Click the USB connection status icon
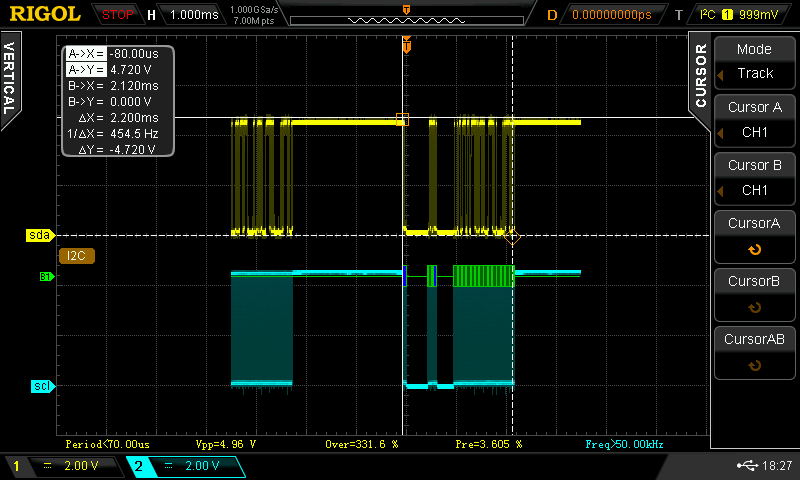The width and height of the screenshot is (800, 480). tap(747, 465)
